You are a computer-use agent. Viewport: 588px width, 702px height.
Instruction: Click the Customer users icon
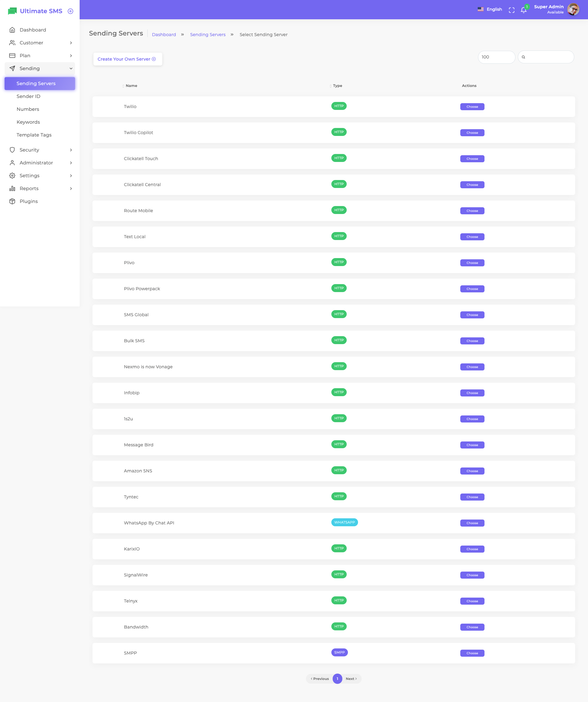pos(12,43)
